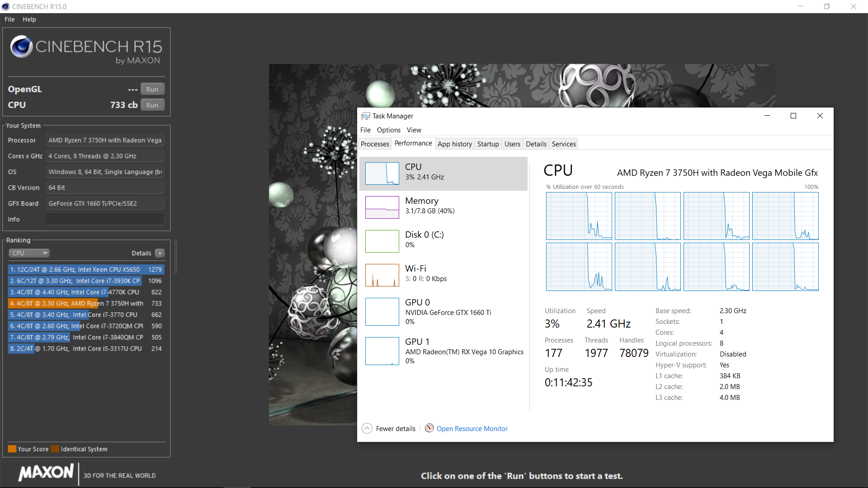Select GPU 0 NVIDIA GeForce item
This screenshot has width=868, height=488.
click(x=448, y=311)
